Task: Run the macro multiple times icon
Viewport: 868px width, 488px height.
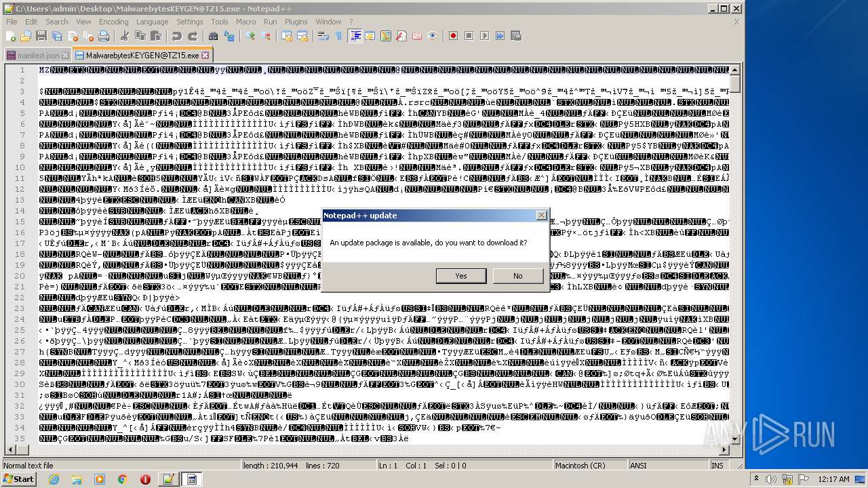Action: click(x=500, y=36)
